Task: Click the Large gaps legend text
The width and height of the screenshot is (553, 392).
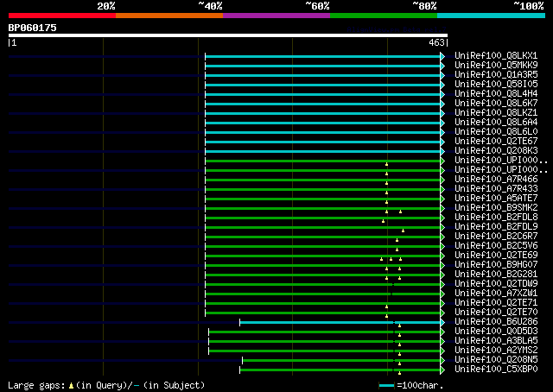Action: (x=36, y=386)
